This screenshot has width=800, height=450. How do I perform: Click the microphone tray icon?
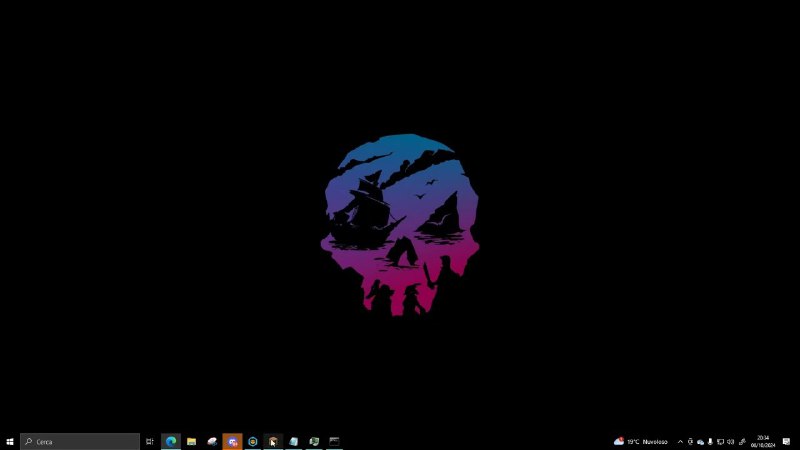click(x=710, y=442)
